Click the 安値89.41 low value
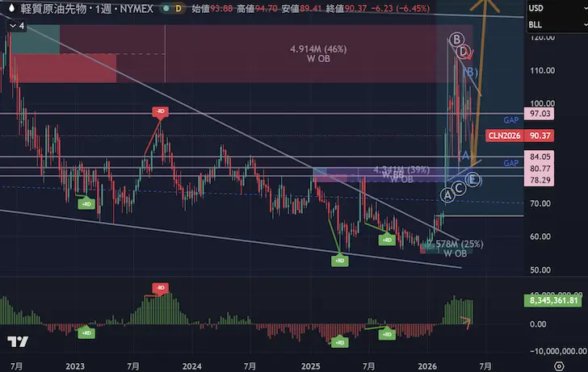This screenshot has width=588, height=372. (x=301, y=8)
